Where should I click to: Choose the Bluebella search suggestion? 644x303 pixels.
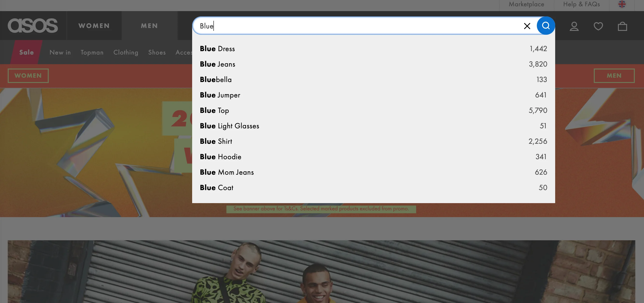[x=373, y=79]
